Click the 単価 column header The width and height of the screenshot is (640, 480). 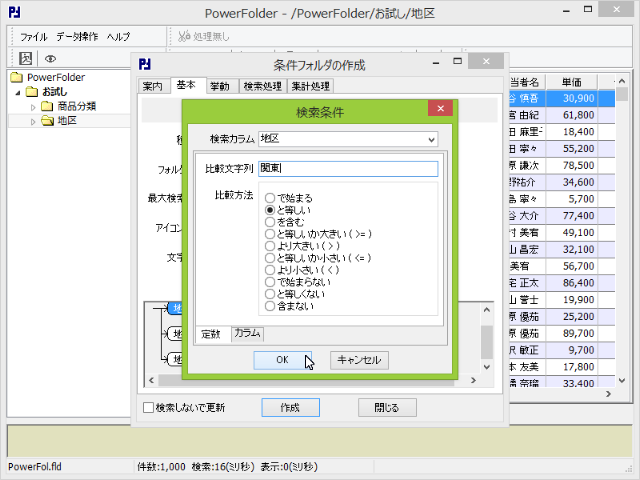coord(571,82)
